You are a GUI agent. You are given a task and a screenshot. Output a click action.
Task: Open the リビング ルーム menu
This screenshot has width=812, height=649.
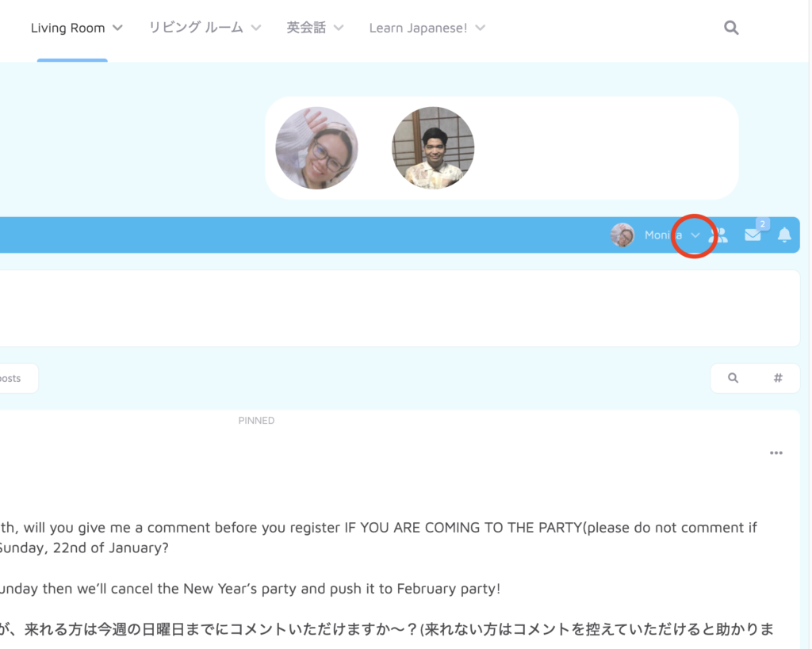coord(196,28)
